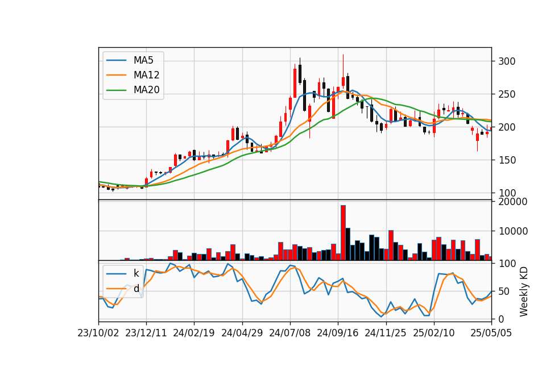Click the 250 price axis tick label

pos(507,94)
